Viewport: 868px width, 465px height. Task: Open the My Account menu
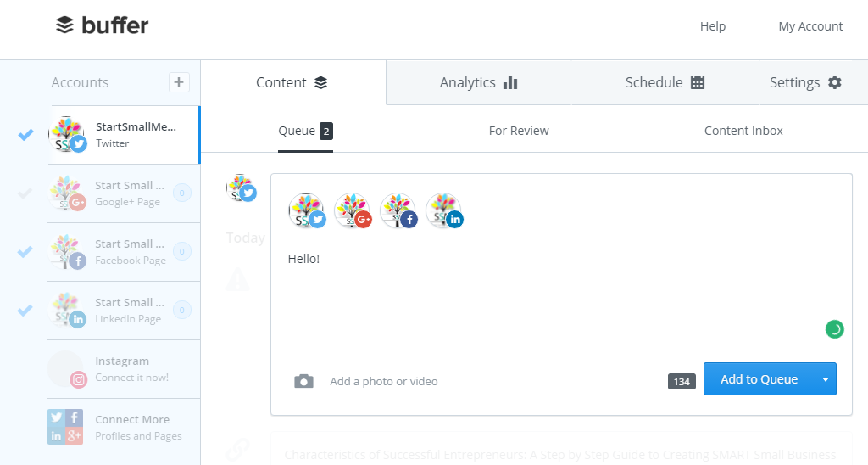coord(810,26)
